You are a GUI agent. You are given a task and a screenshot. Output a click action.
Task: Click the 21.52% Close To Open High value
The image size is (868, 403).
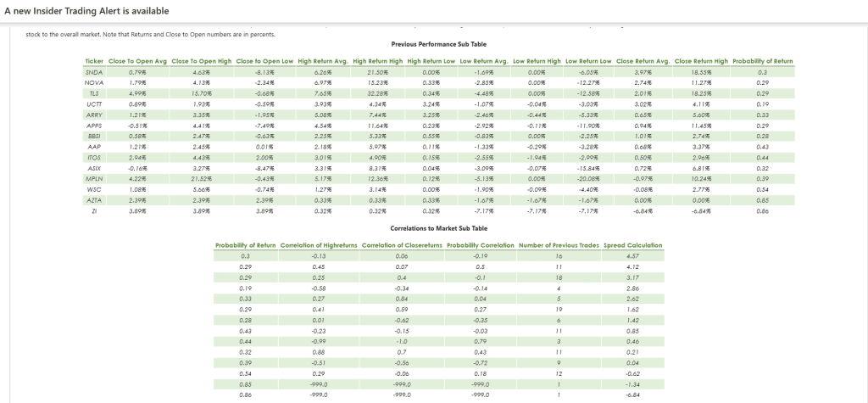pyautogui.click(x=200, y=178)
